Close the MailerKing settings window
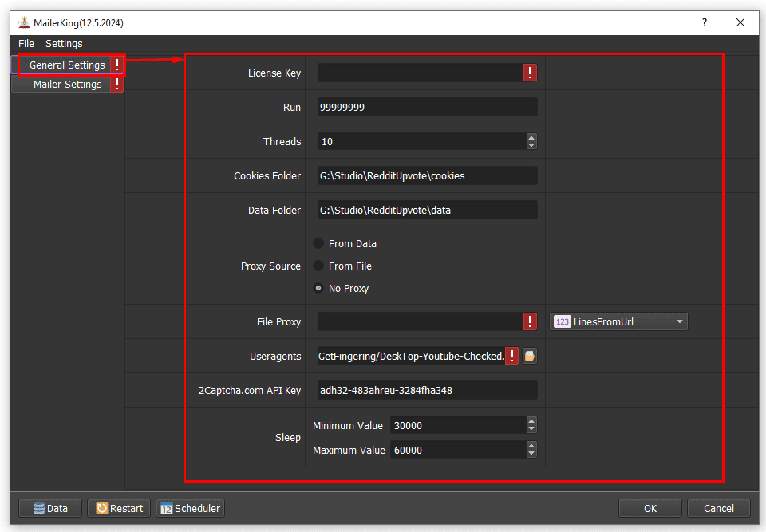766x532 pixels. pos(740,22)
